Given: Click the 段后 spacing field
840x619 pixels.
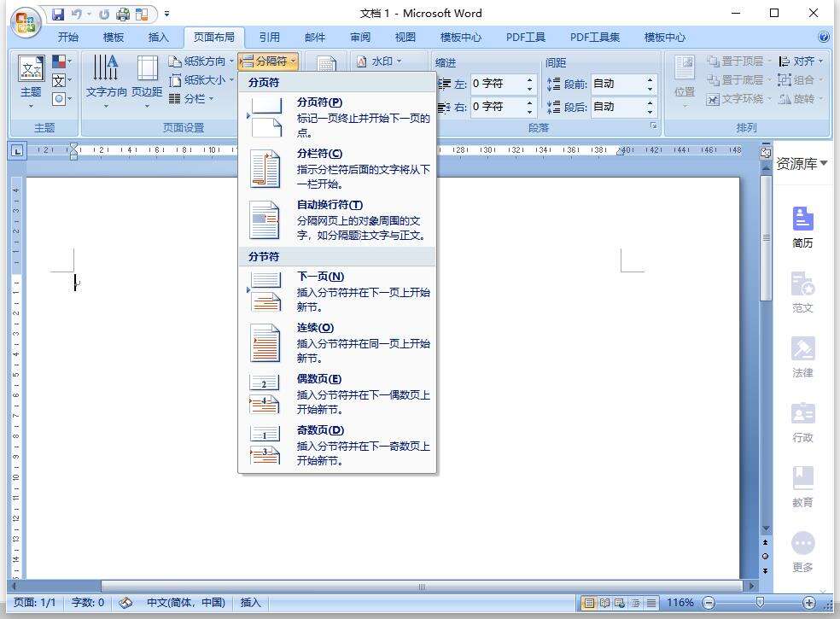Looking at the screenshot, I should coord(618,107).
